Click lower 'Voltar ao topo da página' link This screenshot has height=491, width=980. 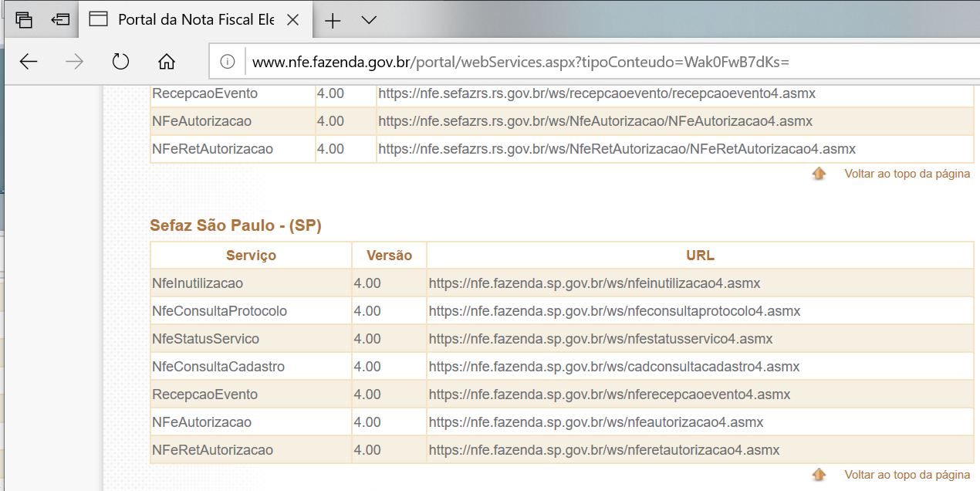[x=907, y=475]
